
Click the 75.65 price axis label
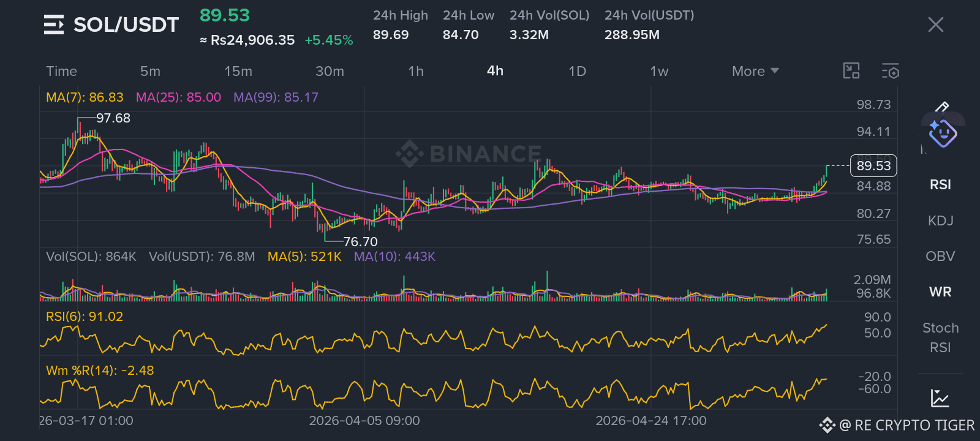(873, 239)
